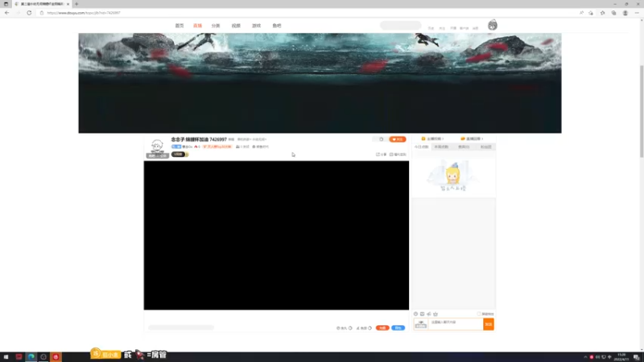
Task: Click the black video player area
Action: coord(276,235)
